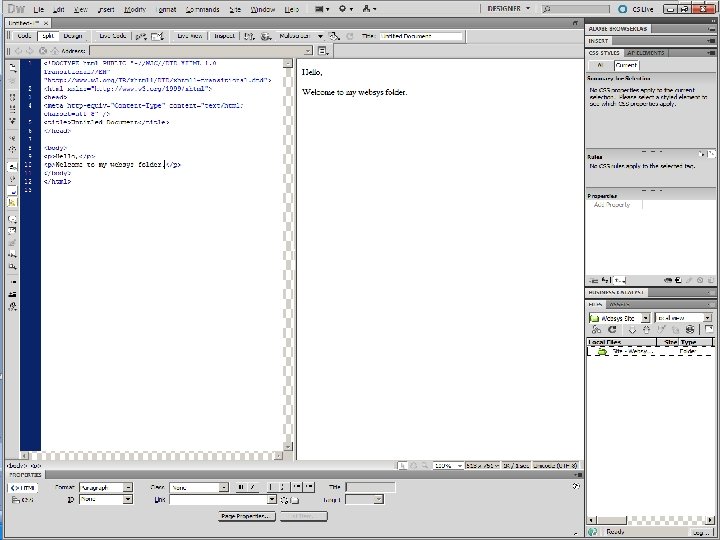Open the Multiscreen dropdown arrow
The width and height of the screenshot is (720, 540).
point(320,36)
